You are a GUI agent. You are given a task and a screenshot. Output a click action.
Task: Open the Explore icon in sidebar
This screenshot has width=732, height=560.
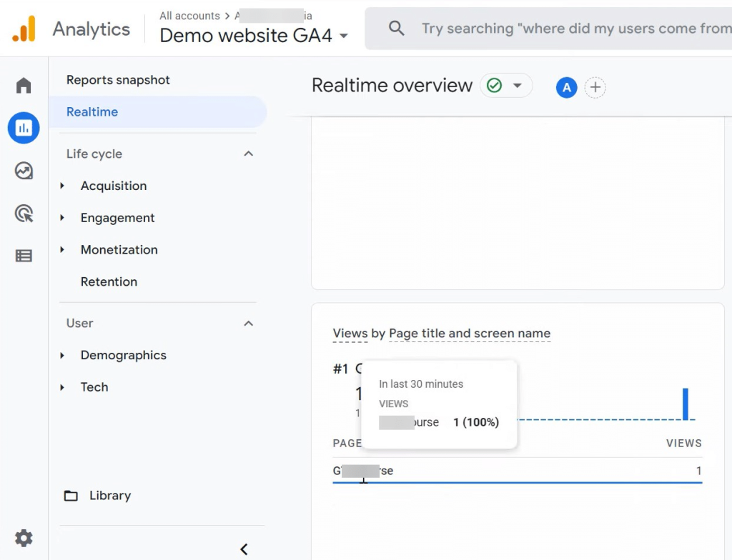(x=24, y=171)
